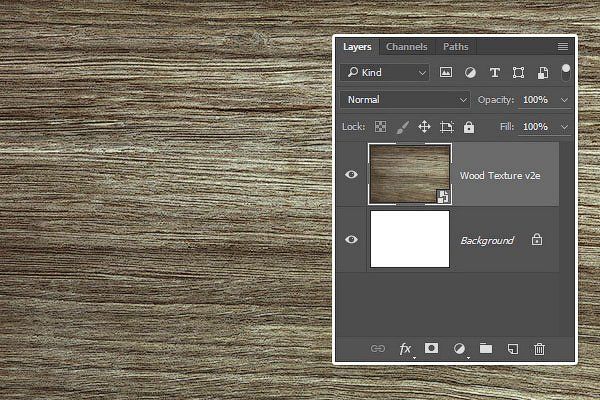Screen dimensions: 600x400
Task: Hide the Wood Texture v2e layer
Action: click(x=351, y=175)
